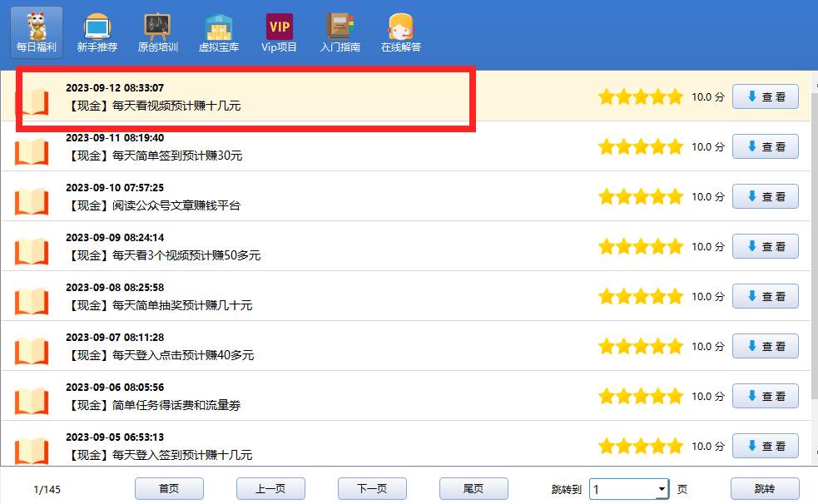This screenshot has width=818, height=504.
Task: Click the timestamp 2023-09-06 08:05:56
Action: click(115, 388)
